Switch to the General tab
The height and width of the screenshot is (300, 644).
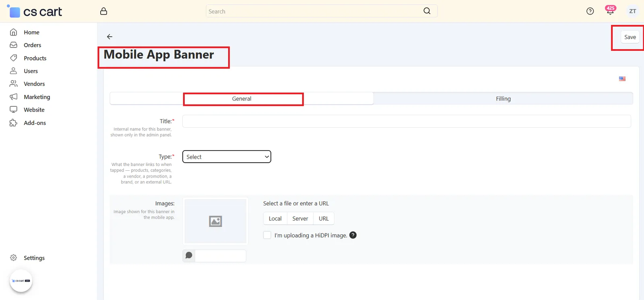coord(242,99)
